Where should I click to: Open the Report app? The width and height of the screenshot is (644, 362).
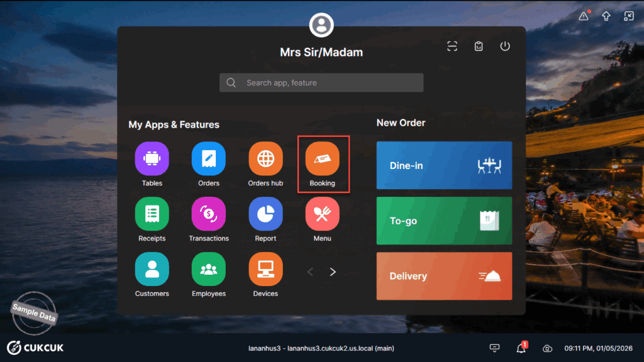point(265,214)
